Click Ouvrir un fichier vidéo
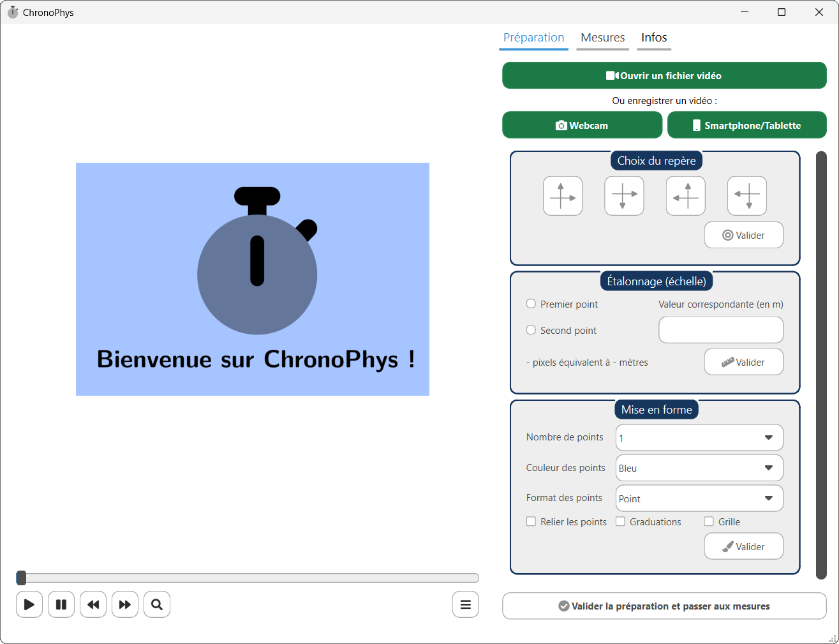Screen dimensions: 839x644 (x=664, y=75)
